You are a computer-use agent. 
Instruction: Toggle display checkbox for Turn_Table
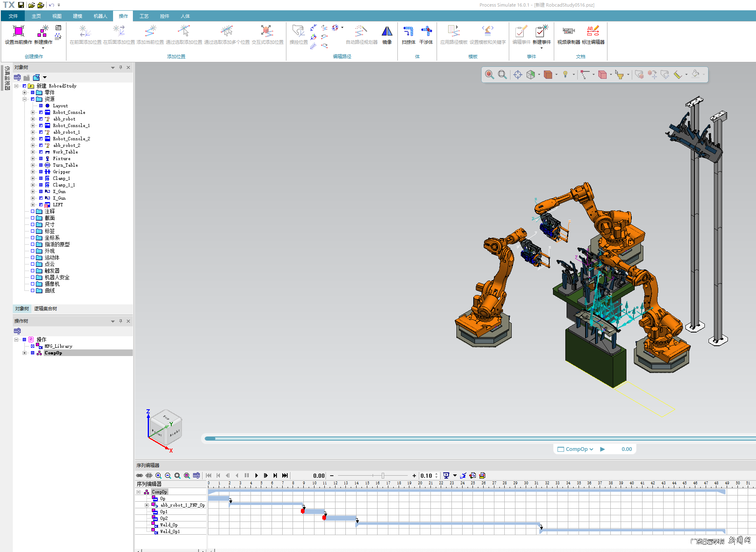pyautogui.click(x=41, y=165)
